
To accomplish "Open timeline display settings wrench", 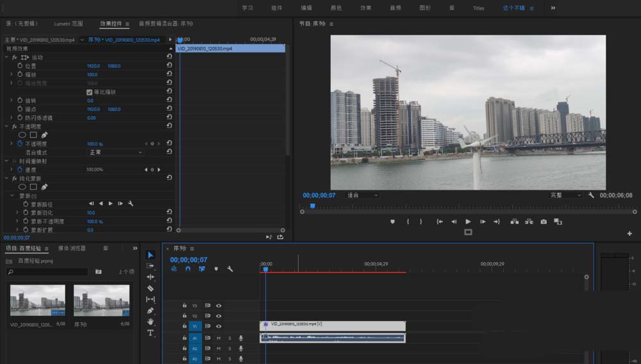I will click(x=230, y=269).
